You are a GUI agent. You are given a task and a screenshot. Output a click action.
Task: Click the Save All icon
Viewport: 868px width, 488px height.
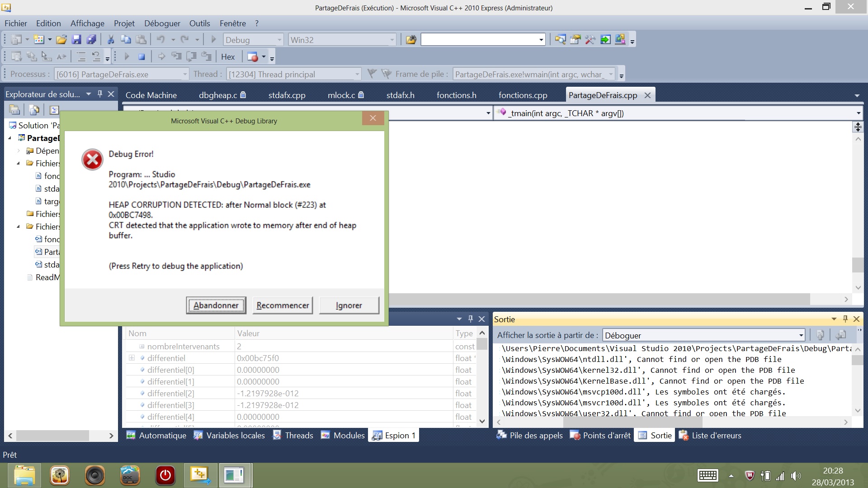[x=91, y=40]
